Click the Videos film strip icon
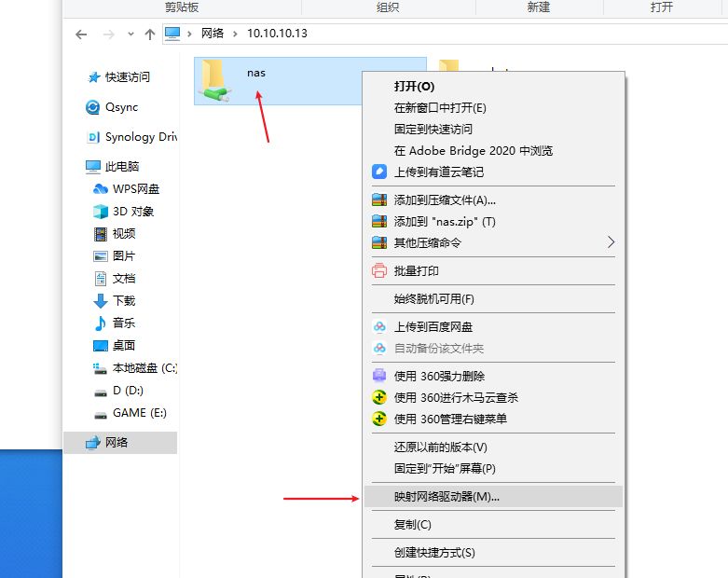The image size is (728, 578). pyautogui.click(x=101, y=234)
